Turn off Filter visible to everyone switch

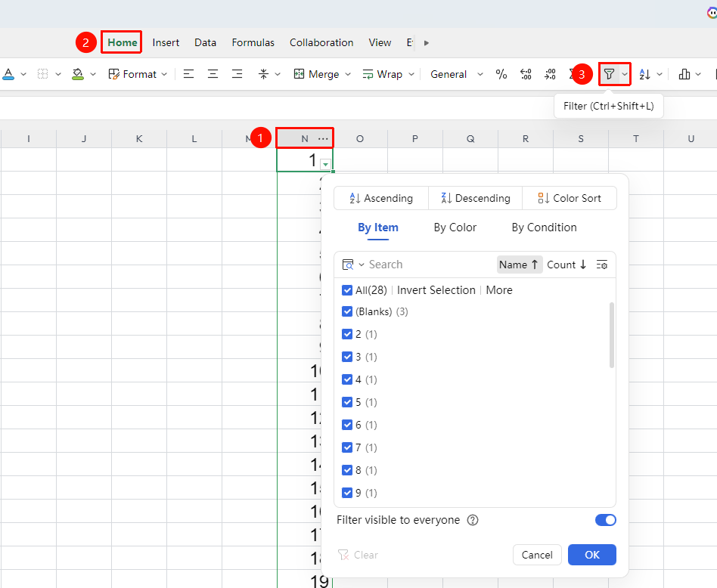click(x=605, y=520)
